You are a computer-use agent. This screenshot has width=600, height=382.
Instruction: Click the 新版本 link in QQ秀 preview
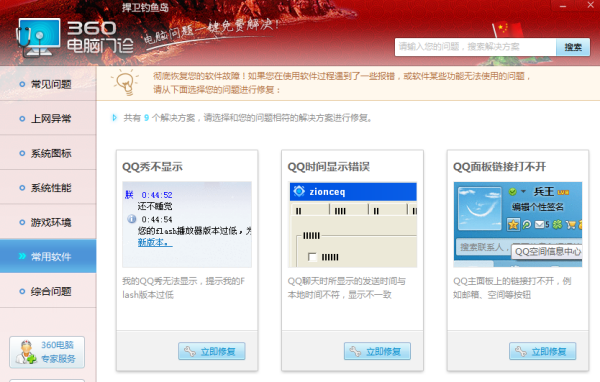155,242
